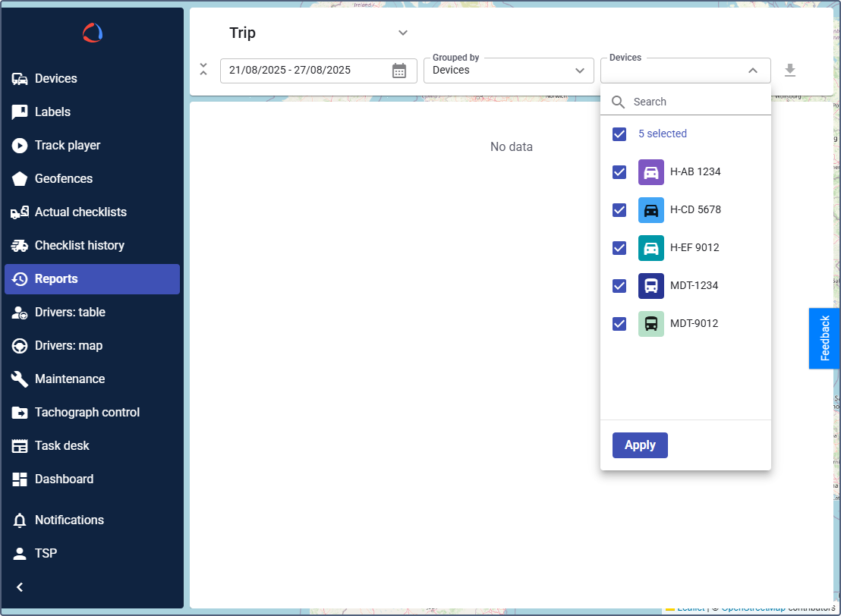Uncheck the H-CD 5678 device checkbox
The height and width of the screenshot is (616, 841).
[x=619, y=210]
